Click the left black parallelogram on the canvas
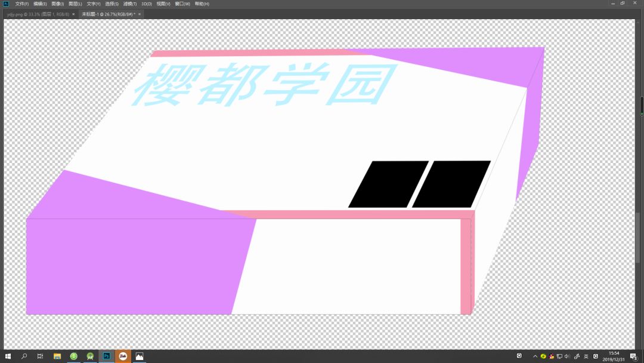 pos(389,184)
